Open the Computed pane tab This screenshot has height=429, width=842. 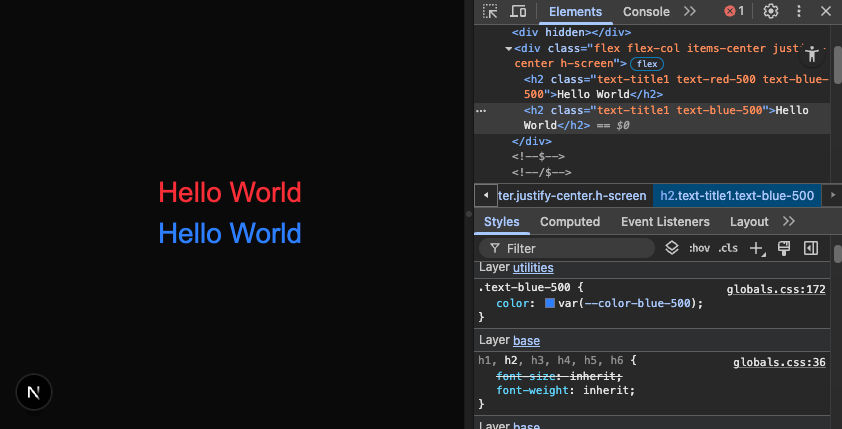coord(570,222)
